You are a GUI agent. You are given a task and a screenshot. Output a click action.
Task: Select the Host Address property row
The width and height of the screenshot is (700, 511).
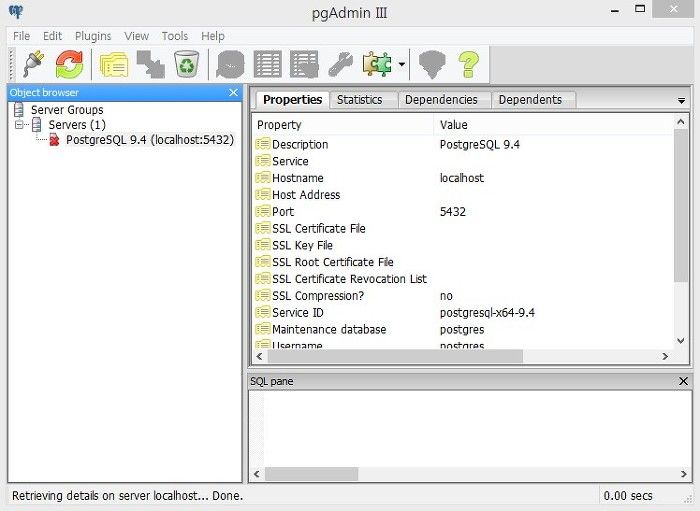click(x=463, y=195)
